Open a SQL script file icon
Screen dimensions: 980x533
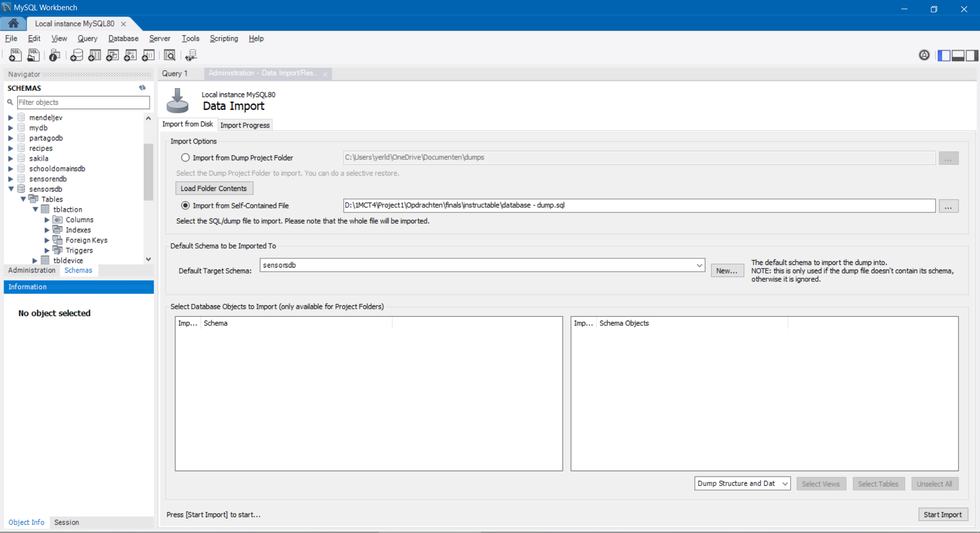34,55
